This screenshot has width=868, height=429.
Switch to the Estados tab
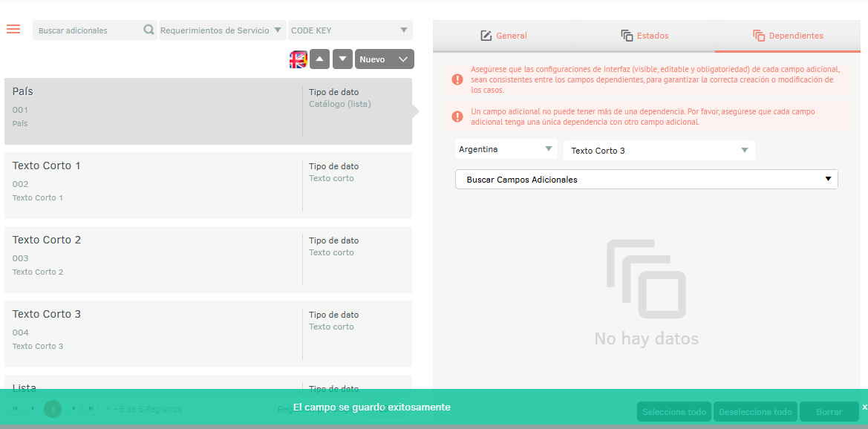[645, 36]
